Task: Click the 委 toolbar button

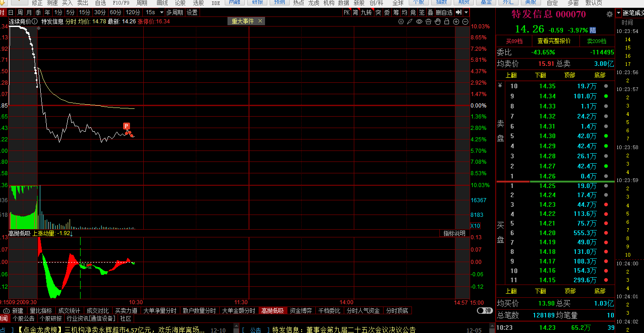Action: coord(387,12)
